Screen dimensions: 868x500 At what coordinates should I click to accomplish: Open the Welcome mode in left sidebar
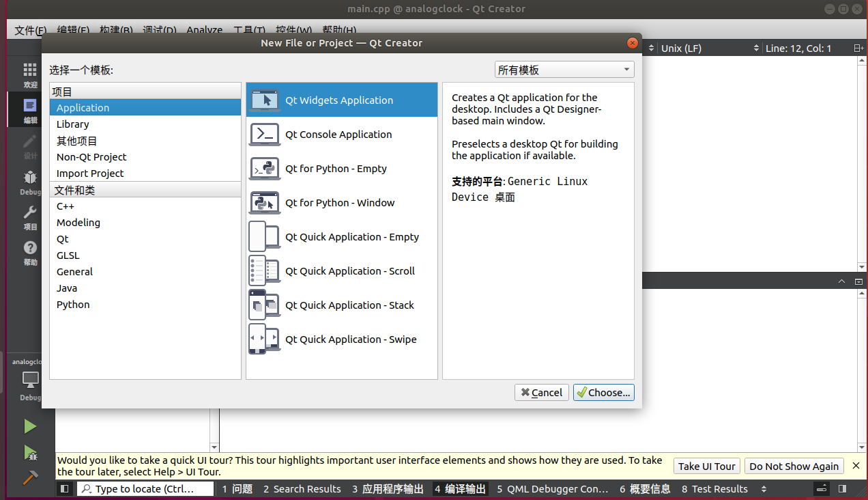click(x=30, y=75)
